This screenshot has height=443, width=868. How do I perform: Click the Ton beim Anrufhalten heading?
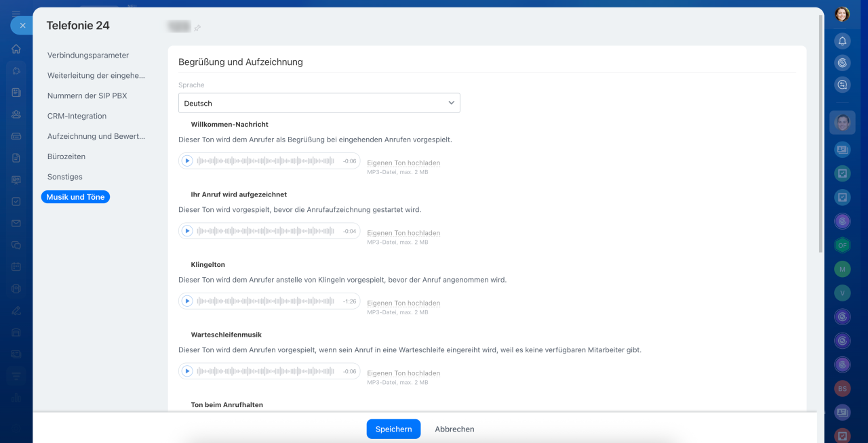pos(227,405)
